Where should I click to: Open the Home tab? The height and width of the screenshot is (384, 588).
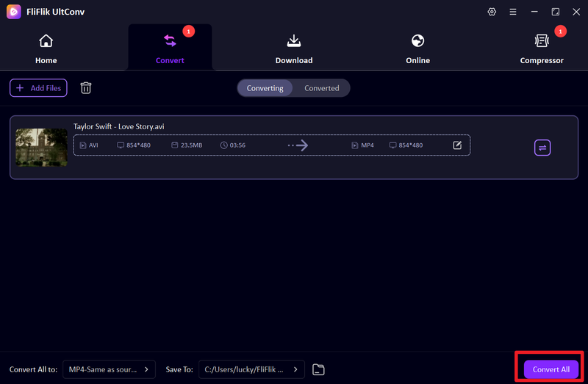tap(46, 49)
